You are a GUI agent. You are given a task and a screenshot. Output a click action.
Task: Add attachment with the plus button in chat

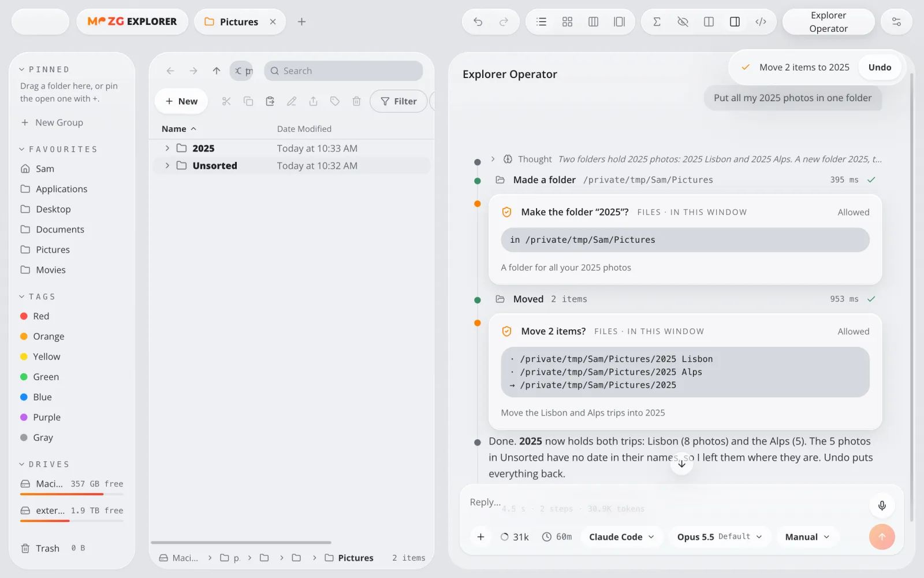(480, 537)
